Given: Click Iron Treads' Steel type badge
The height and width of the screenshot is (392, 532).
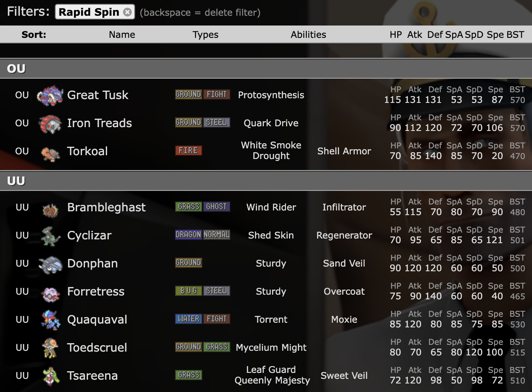Looking at the screenshot, I should point(217,122).
